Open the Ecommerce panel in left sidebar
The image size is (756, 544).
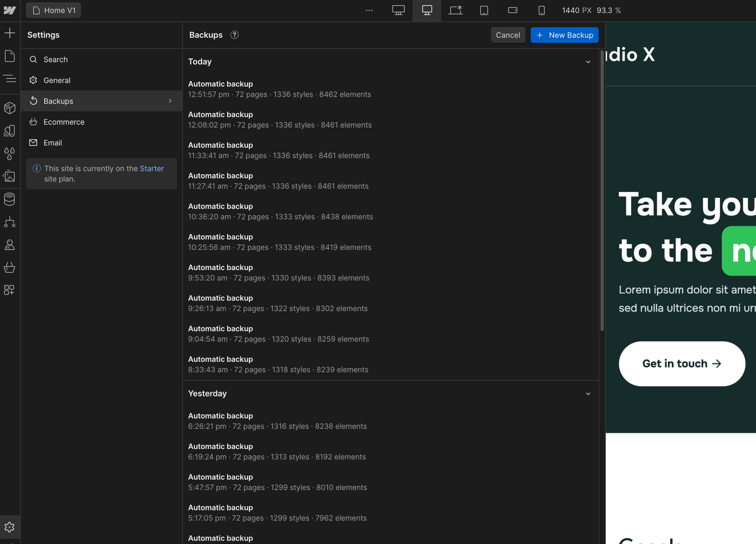(x=10, y=267)
